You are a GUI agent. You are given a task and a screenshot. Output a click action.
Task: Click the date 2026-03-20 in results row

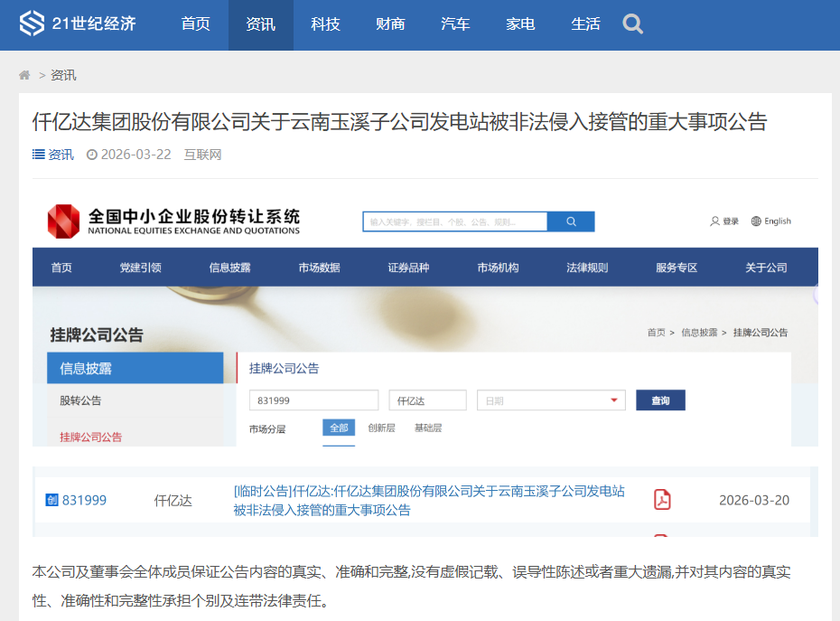[x=754, y=501]
